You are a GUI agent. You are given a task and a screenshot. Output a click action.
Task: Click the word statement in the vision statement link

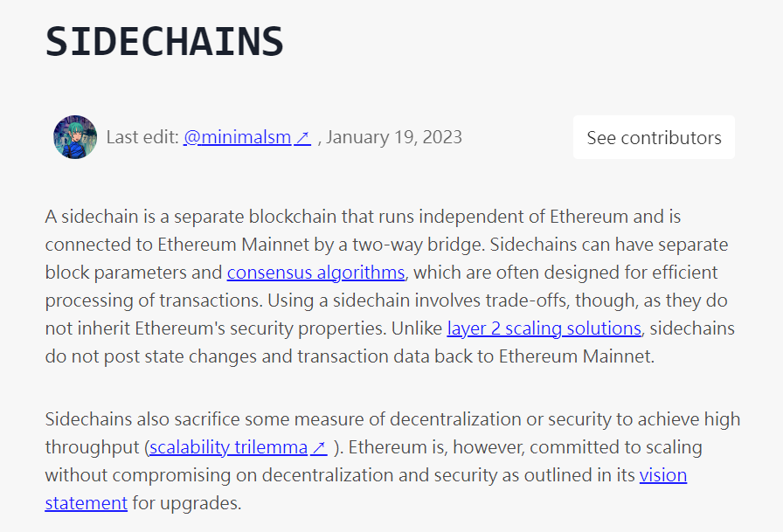[86, 503]
